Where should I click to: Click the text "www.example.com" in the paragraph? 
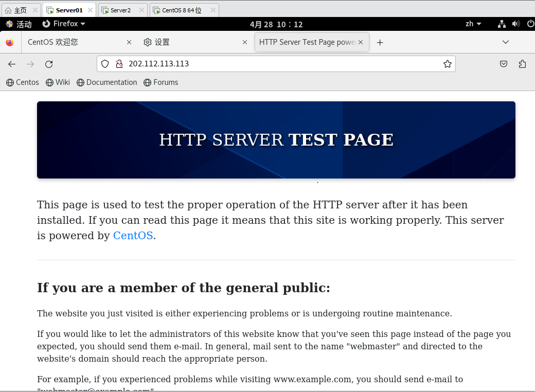tap(312, 379)
